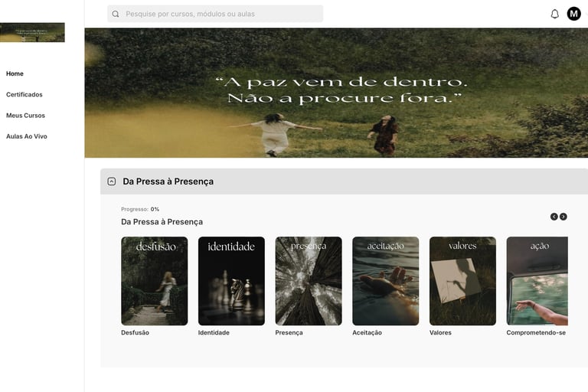Show next modules with right carousel arrow
The height and width of the screenshot is (392, 588).
563,217
